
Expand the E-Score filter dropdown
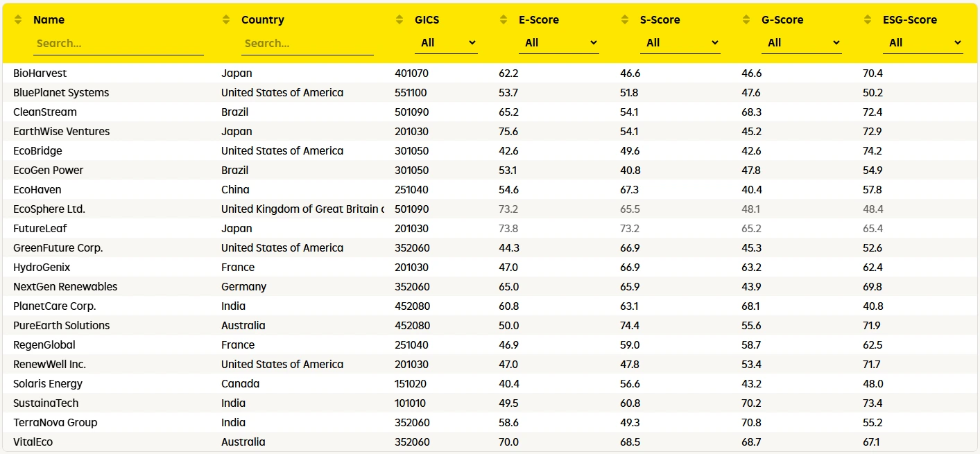558,43
